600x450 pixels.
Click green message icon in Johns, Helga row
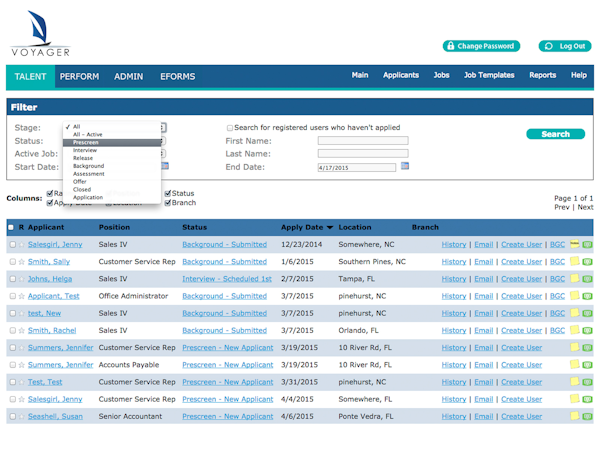(587, 279)
